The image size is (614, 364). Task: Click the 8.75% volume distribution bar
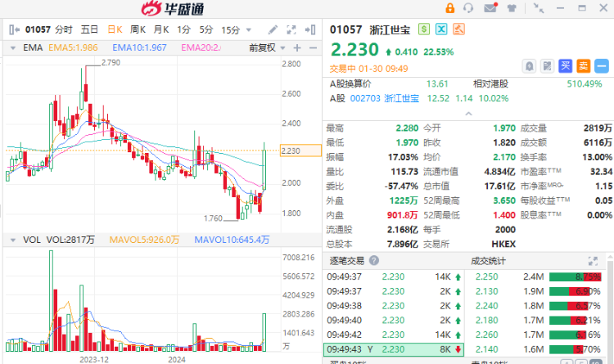pos(576,277)
